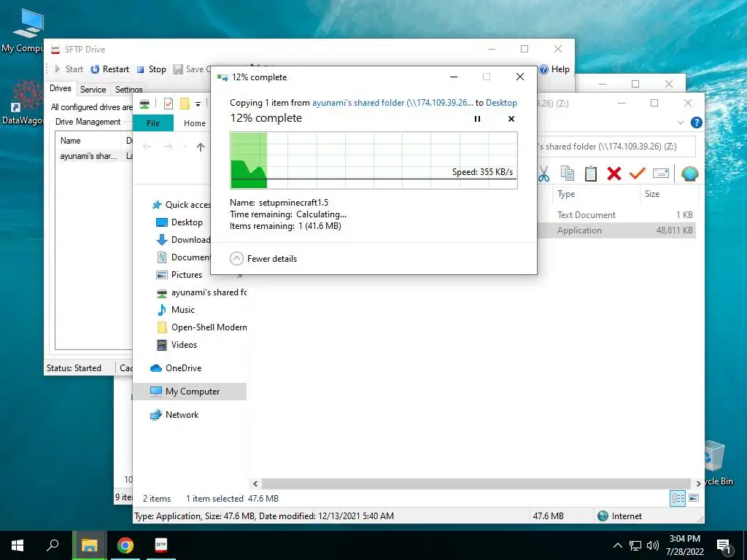
Task: Select the Text Document row
Action: (x=617, y=215)
